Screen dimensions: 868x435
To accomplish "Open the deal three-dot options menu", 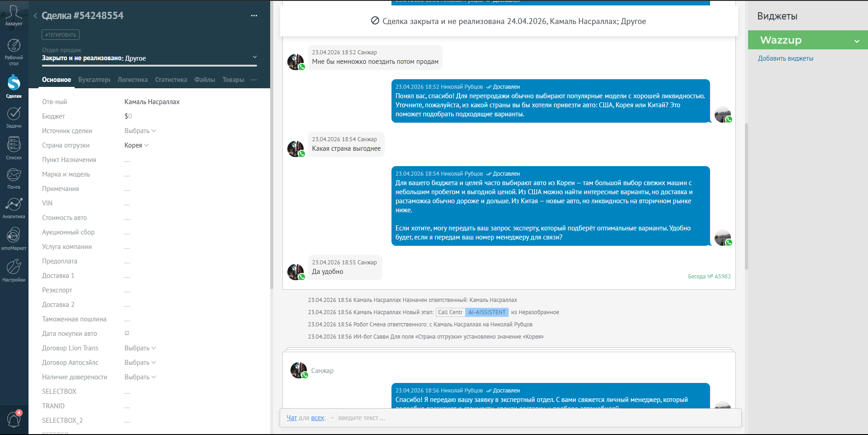I will tap(254, 15).
